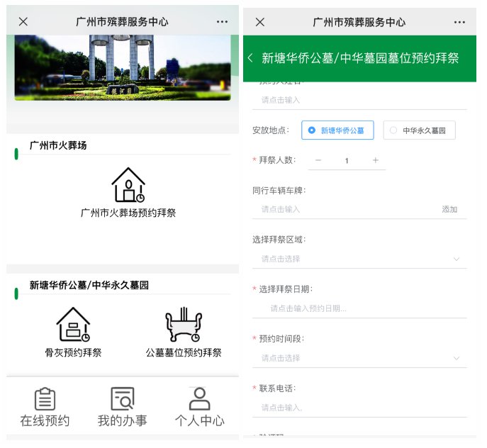Open the 公墓墓位预约拜祭 incense burner icon

pos(184,325)
